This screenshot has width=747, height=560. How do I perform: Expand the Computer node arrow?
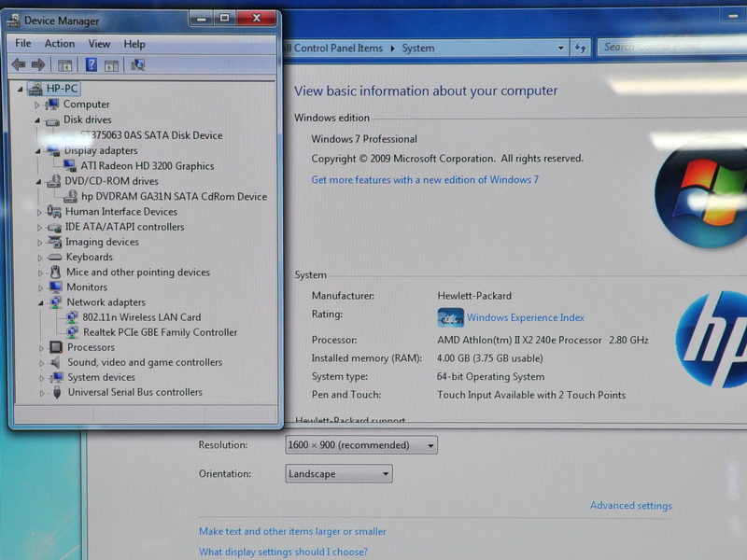[x=36, y=105]
